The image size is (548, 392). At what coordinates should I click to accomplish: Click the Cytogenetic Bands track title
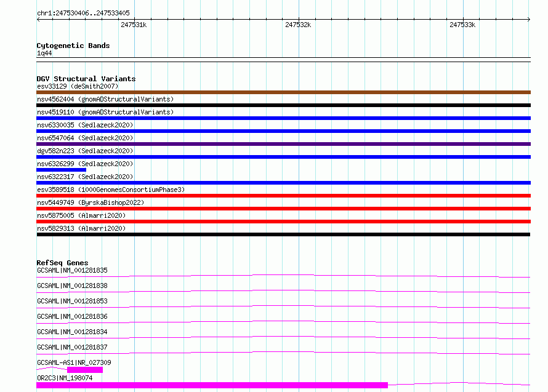click(x=73, y=46)
